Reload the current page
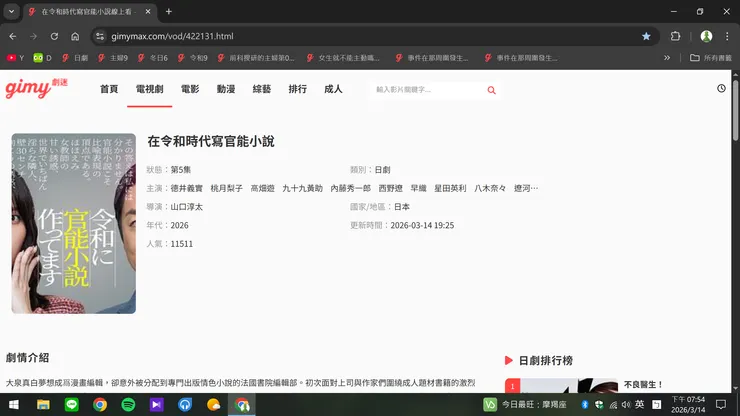 pos(54,36)
